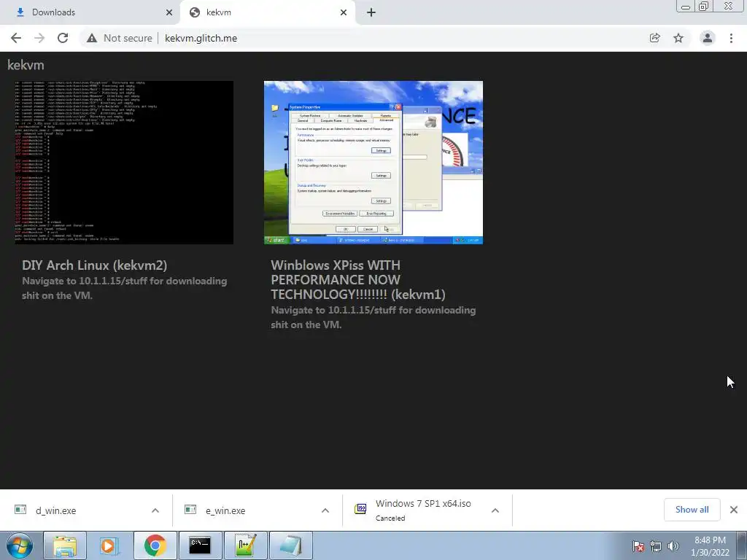Click the kekvm tab globe icon
Viewport: 747px width, 560px height.
pos(194,12)
